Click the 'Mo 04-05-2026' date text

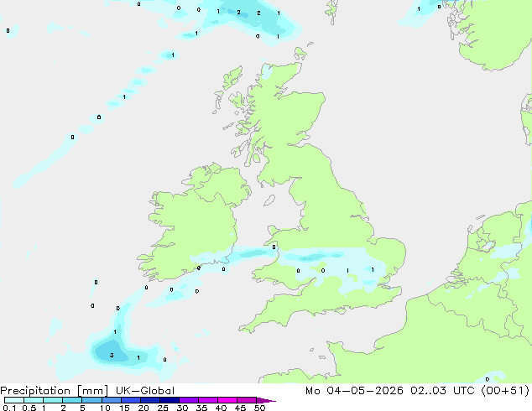[x=354, y=391]
